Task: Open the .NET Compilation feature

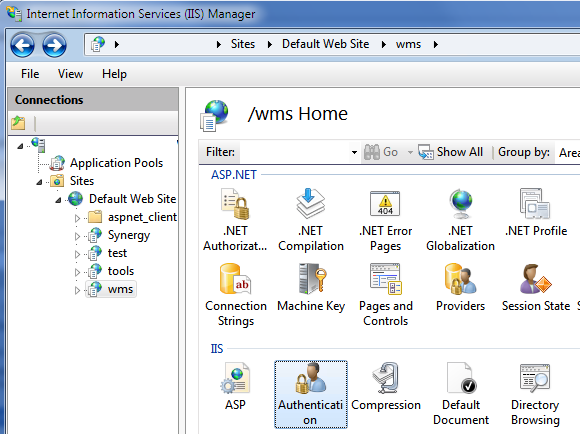Action: pyautogui.click(x=311, y=220)
